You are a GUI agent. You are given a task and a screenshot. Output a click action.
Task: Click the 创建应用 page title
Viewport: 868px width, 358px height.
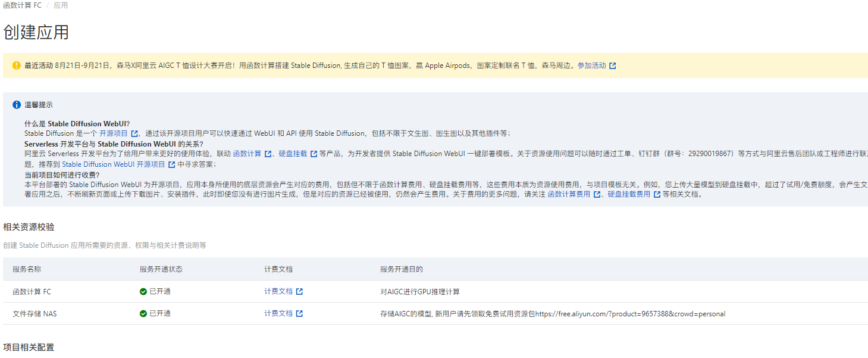pos(36,32)
